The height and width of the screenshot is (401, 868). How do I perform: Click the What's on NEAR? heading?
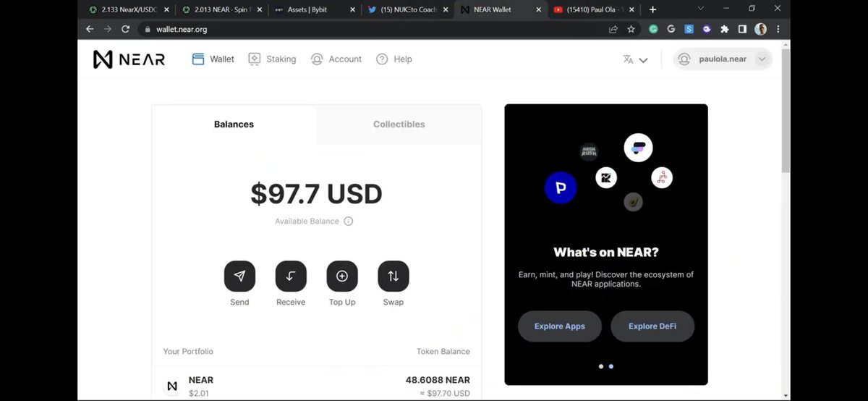pos(606,253)
